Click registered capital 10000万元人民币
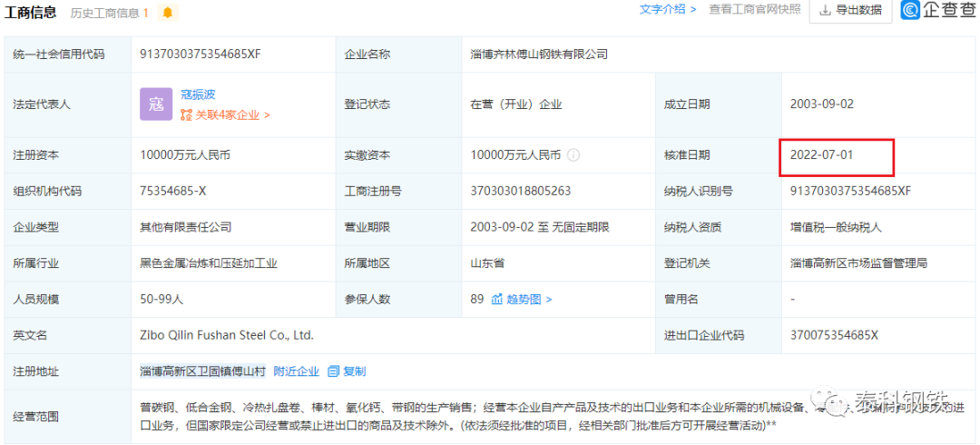Screen dimensions: 980x445 click(x=186, y=155)
